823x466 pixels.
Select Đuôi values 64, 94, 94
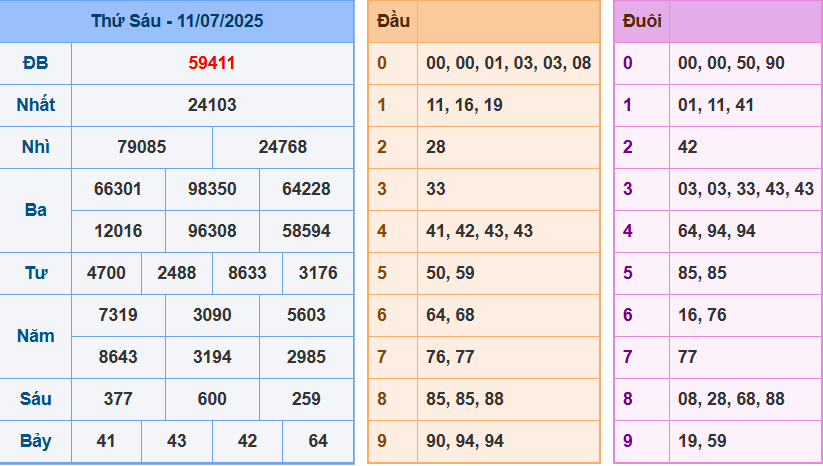pyautogui.click(x=716, y=231)
